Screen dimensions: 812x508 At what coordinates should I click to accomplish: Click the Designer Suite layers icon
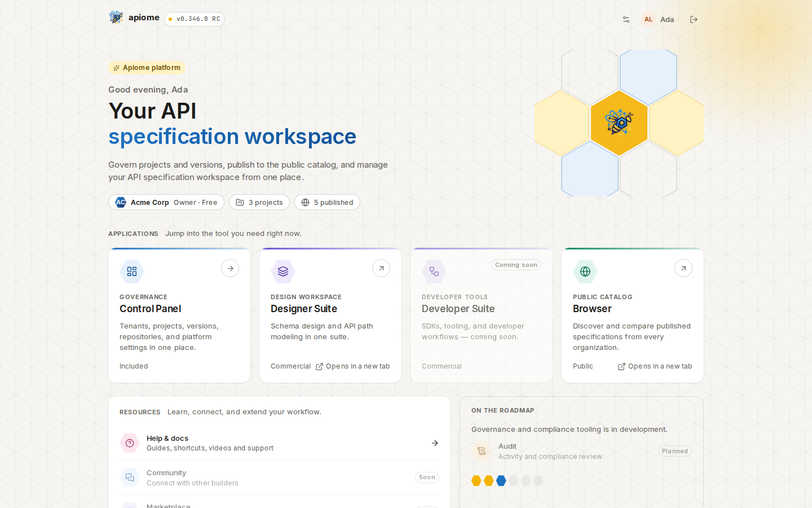click(283, 271)
